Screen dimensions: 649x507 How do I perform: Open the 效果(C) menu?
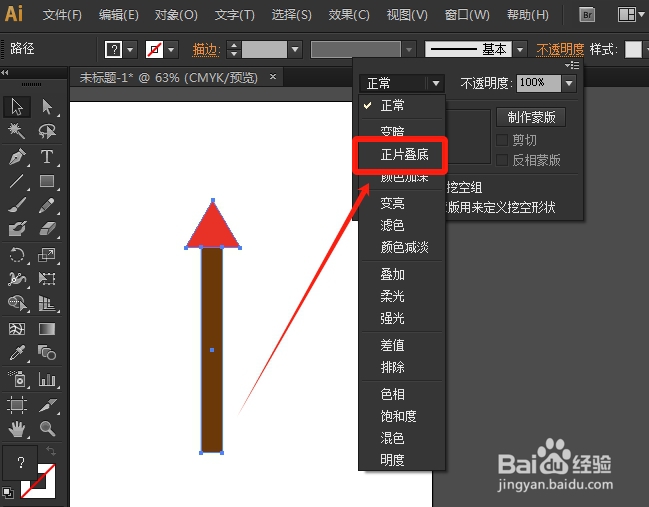pos(349,15)
